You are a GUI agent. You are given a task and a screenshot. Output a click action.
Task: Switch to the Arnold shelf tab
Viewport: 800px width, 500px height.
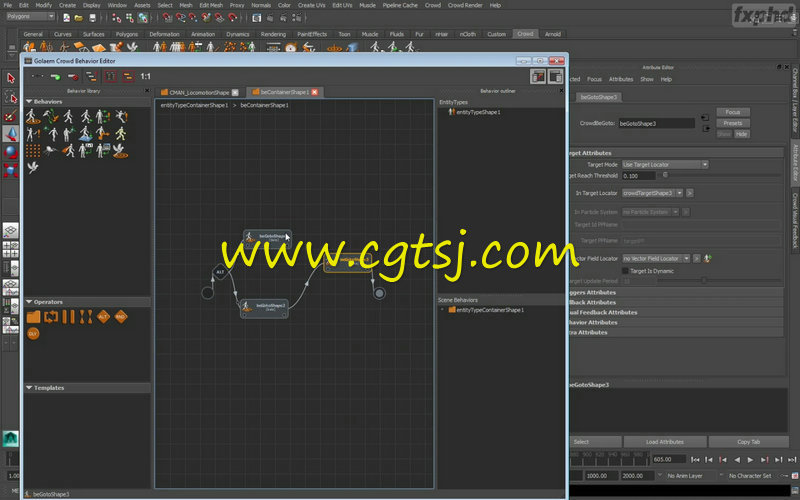click(553, 34)
